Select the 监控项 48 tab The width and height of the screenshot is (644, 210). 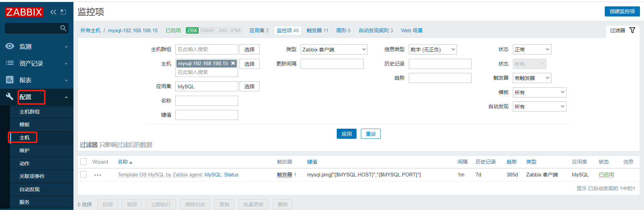tap(287, 31)
